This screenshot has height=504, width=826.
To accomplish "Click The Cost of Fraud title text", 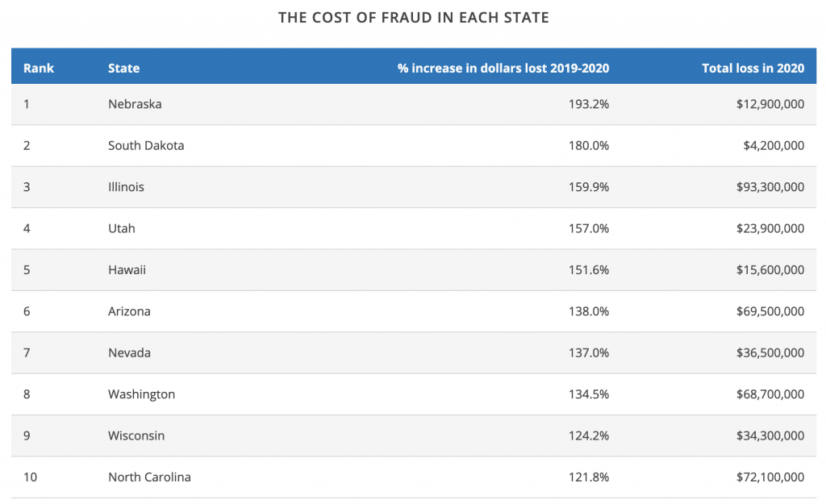I will pos(413,17).
